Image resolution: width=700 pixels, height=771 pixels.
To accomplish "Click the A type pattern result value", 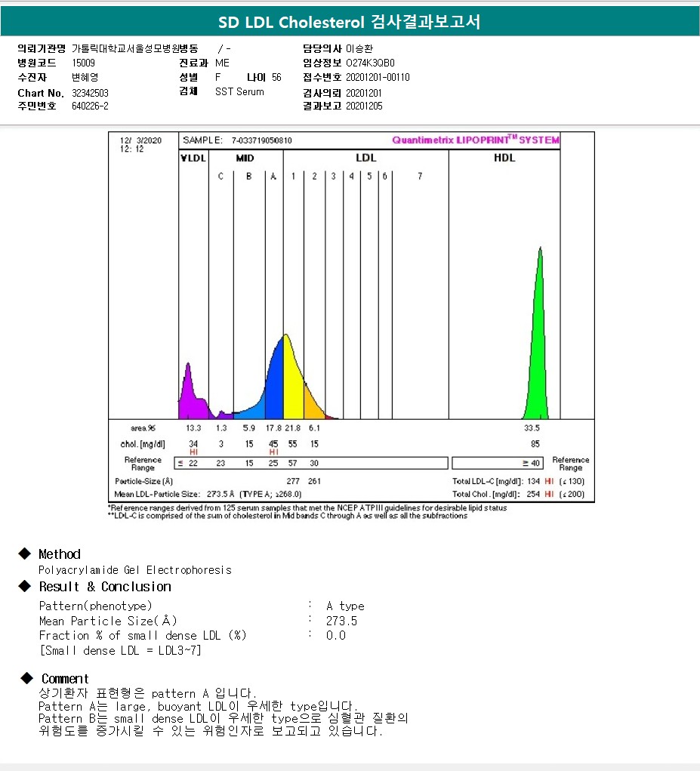I will 345,606.
